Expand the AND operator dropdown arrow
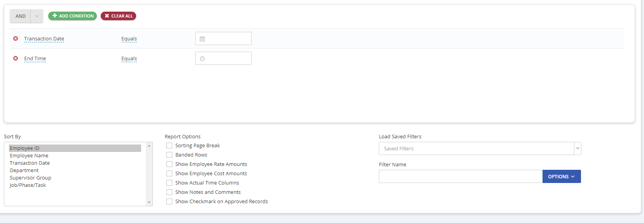This screenshot has height=223, width=644. coord(37,16)
